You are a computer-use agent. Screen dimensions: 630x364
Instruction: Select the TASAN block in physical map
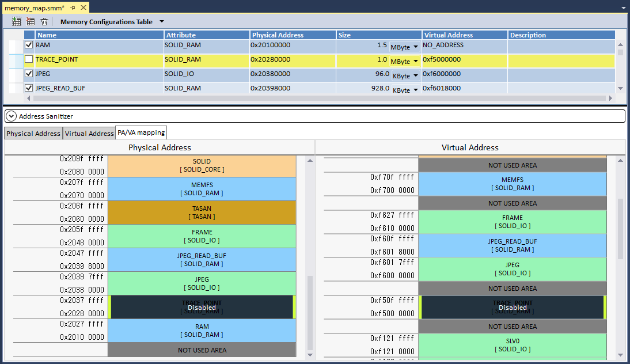click(202, 213)
